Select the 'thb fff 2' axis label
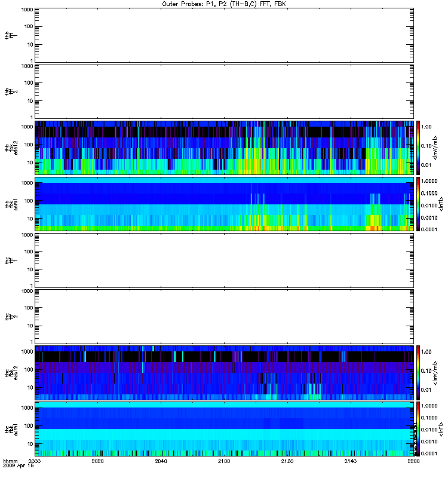 click(x=11, y=91)
